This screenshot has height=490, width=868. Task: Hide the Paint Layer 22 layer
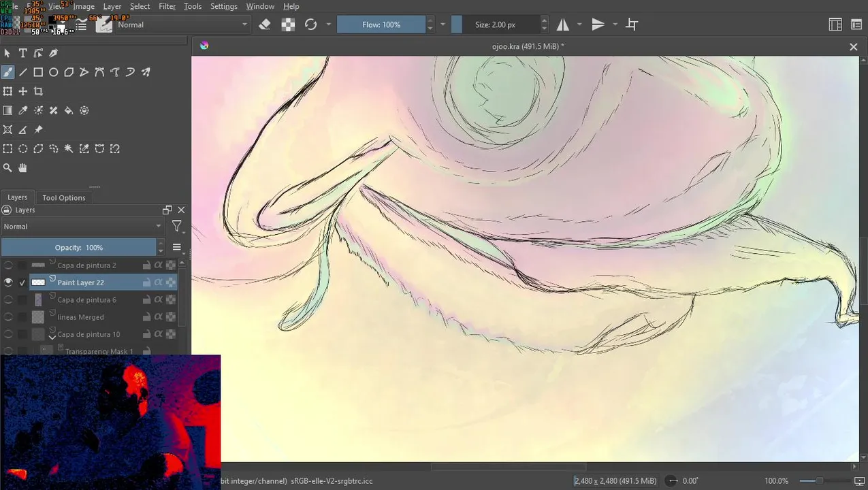coord(8,282)
